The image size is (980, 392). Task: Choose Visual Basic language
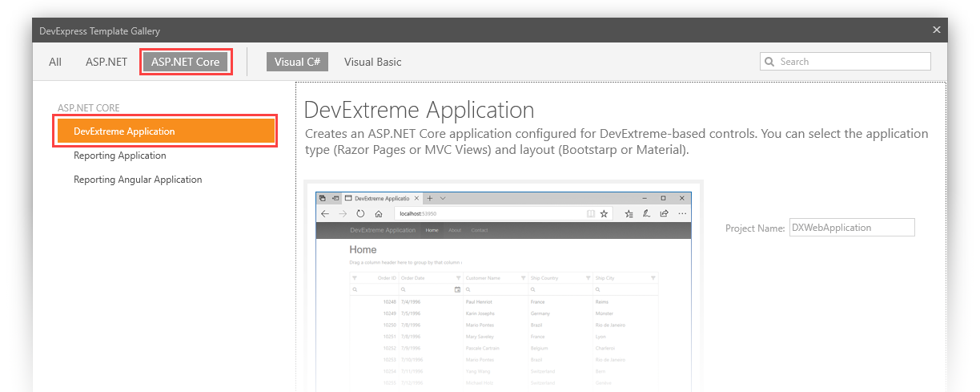[x=373, y=62]
